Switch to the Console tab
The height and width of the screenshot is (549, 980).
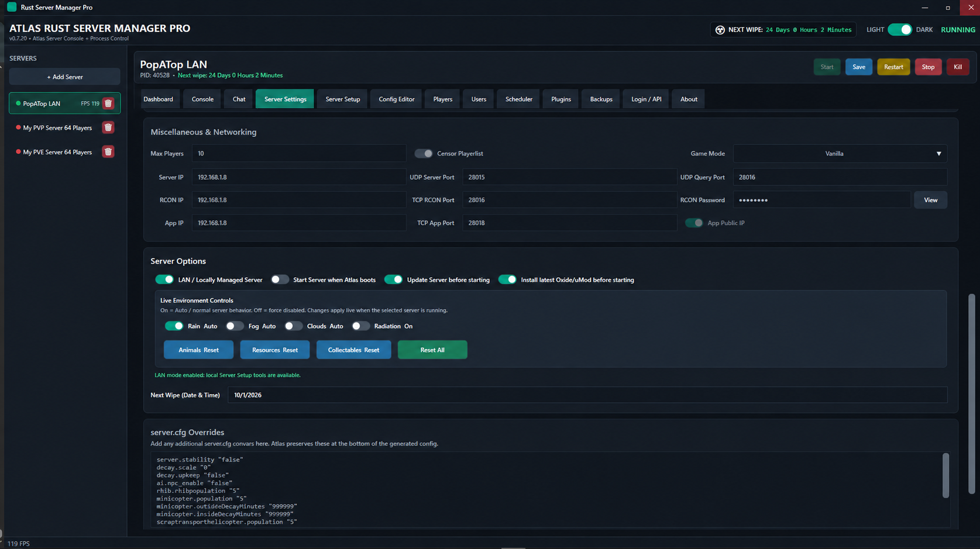pyautogui.click(x=202, y=99)
